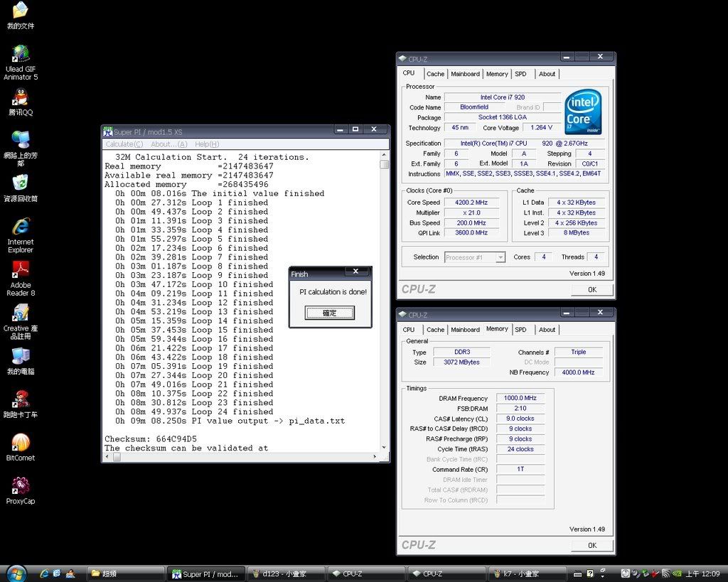
Task: Click Core Speed value 4200.2 MHz
Action: point(471,203)
